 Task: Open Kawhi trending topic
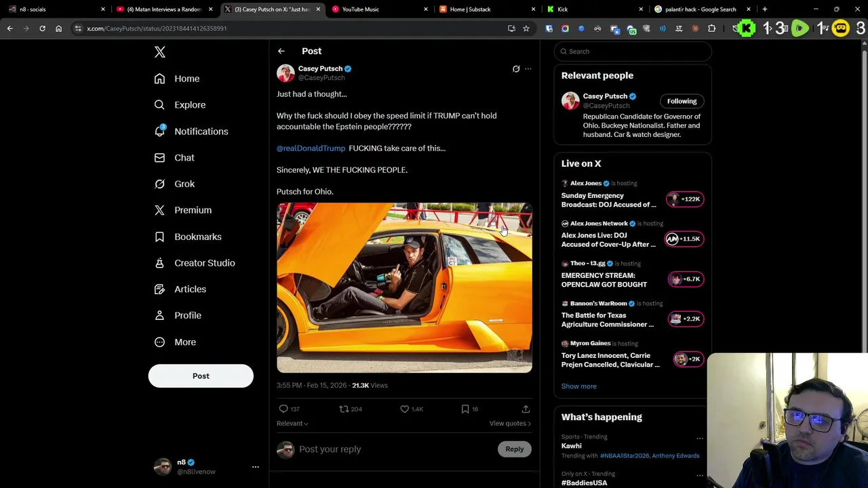click(x=571, y=446)
